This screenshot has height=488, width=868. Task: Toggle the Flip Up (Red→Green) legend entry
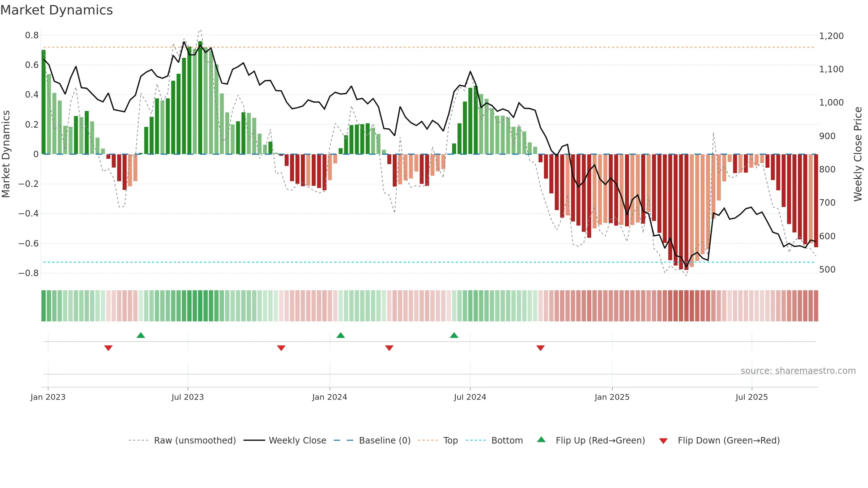click(x=591, y=440)
